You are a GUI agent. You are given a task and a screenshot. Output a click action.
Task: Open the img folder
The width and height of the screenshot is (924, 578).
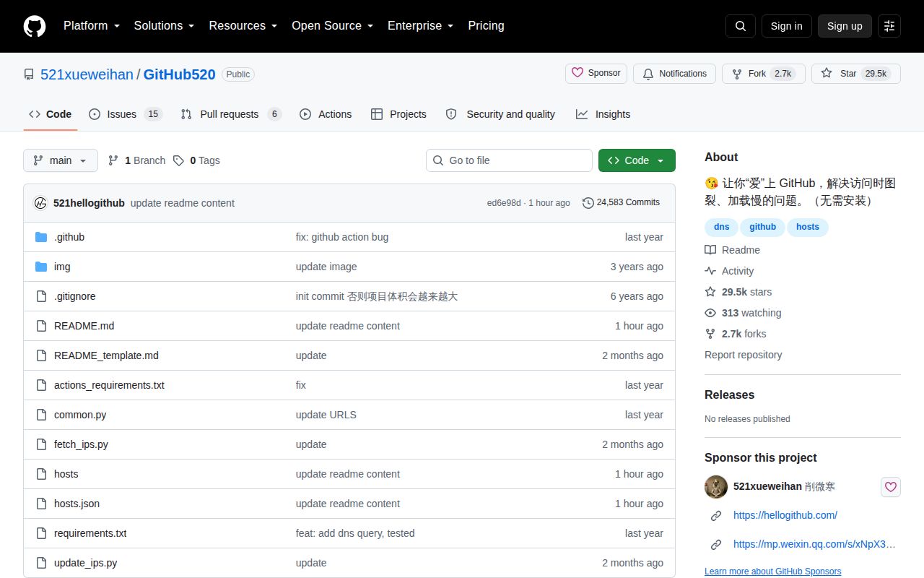coord(62,267)
